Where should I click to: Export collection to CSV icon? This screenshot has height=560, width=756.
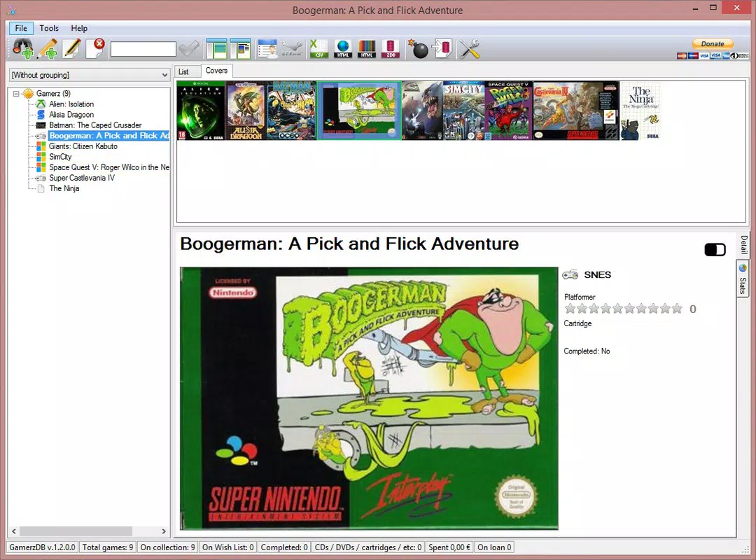tap(318, 49)
